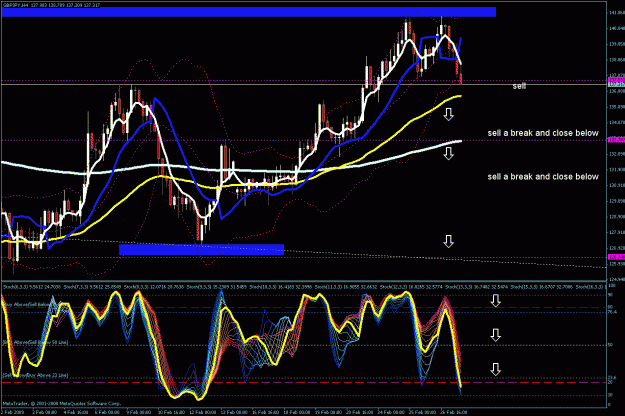The height and width of the screenshot is (416, 625).
Task: Select the down arrow just below the white average
Action: (448, 153)
